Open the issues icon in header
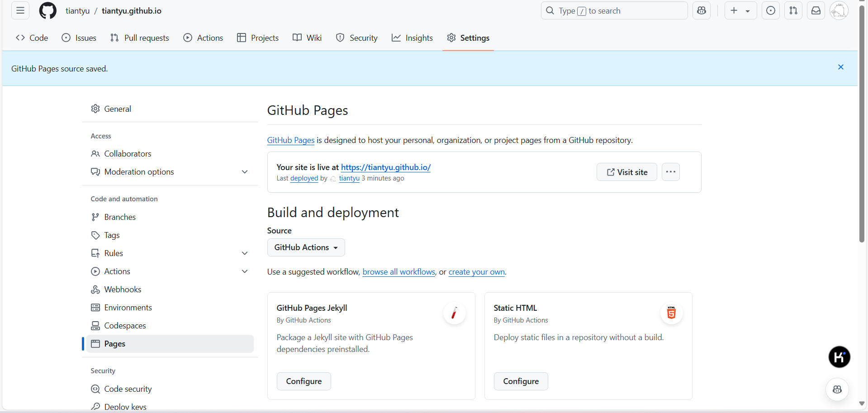Screen dimensions: 868x413 pos(770,10)
